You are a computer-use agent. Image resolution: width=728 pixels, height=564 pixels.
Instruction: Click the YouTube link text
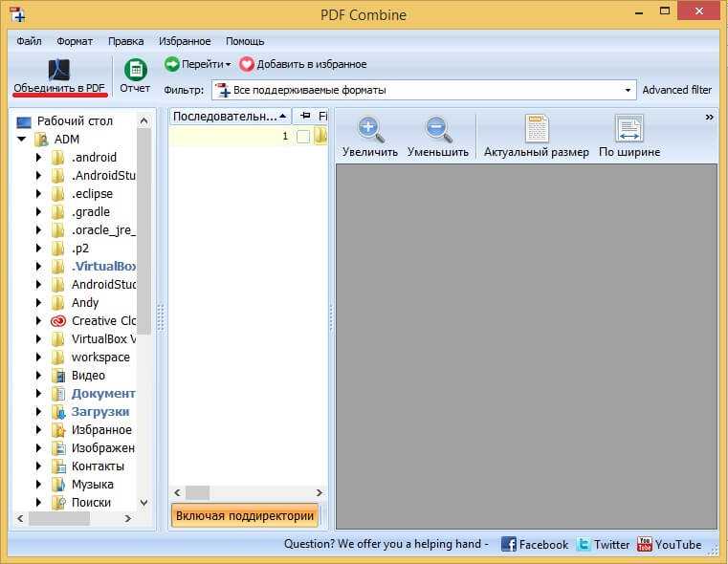click(x=678, y=545)
